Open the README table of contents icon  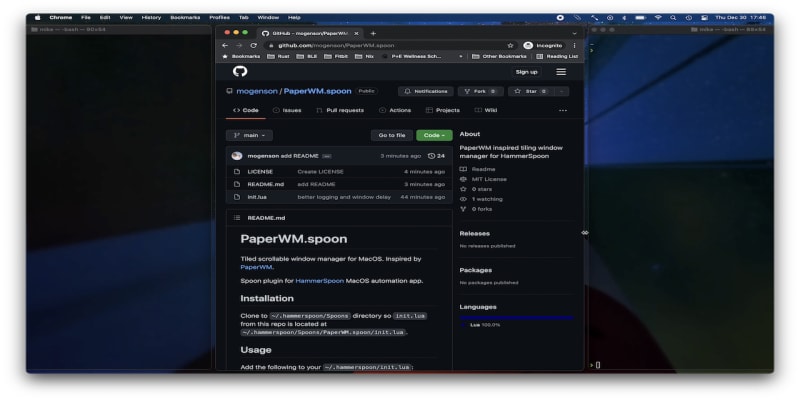point(237,217)
